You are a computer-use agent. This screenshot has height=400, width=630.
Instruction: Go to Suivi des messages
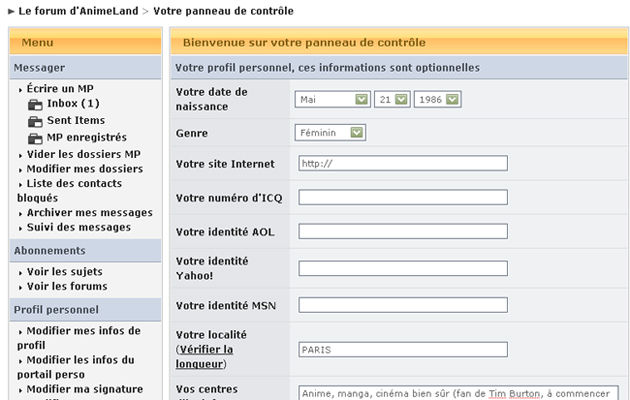[x=79, y=227]
